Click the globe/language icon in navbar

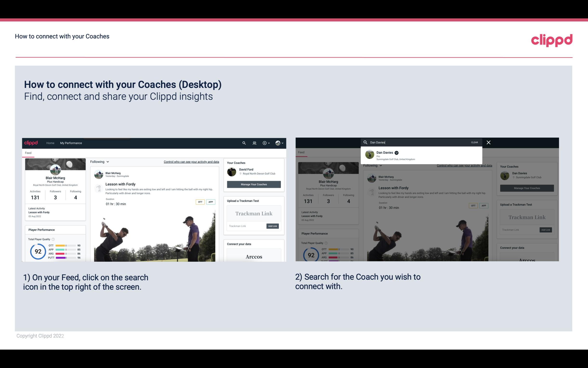click(277, 143)
